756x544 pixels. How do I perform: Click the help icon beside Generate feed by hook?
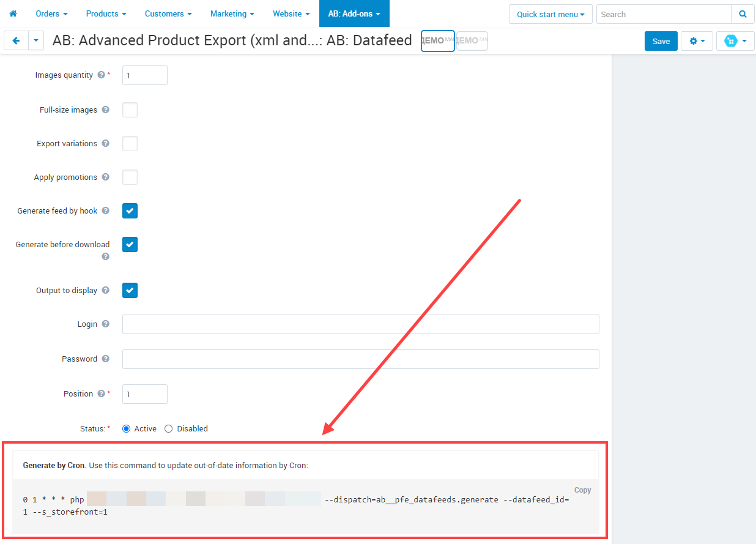point(105,211)
